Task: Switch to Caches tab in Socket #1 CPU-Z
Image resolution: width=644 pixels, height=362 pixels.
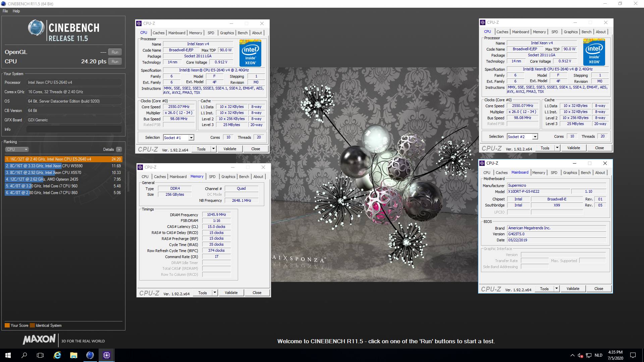Action: point(159,33)
